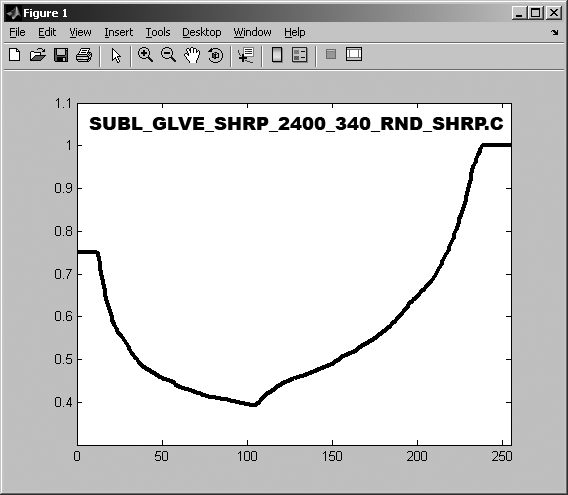Click plot title SUBL_GLVE_SHRP_2400_340_RND_SHRP.C
Viewport: 568px width, 495px height.
pyautogui.click(x=296, y=124)
